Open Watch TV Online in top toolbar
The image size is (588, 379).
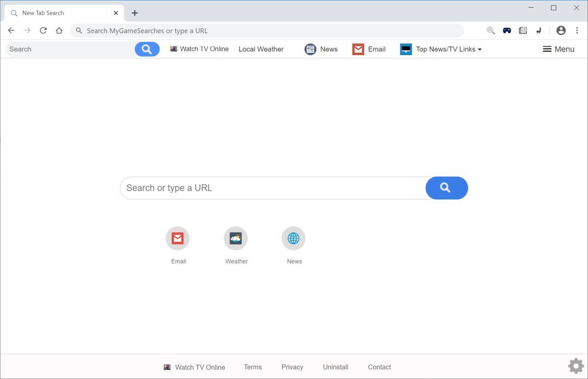point(199,49)
